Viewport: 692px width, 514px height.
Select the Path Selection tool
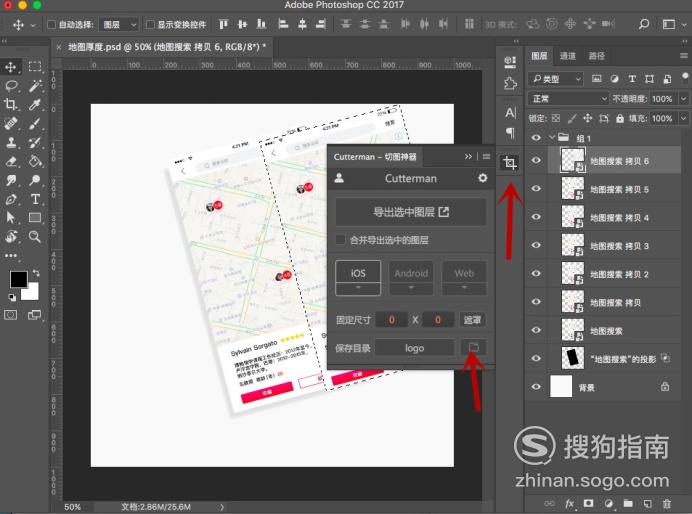[11, 218]
